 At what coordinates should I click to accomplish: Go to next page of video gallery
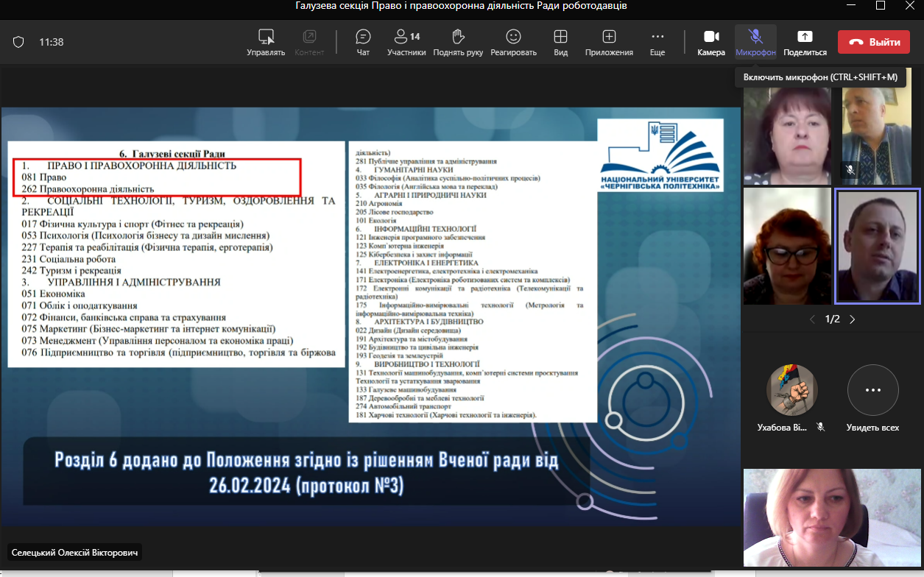pyautogui.click(x=853, y=319)
